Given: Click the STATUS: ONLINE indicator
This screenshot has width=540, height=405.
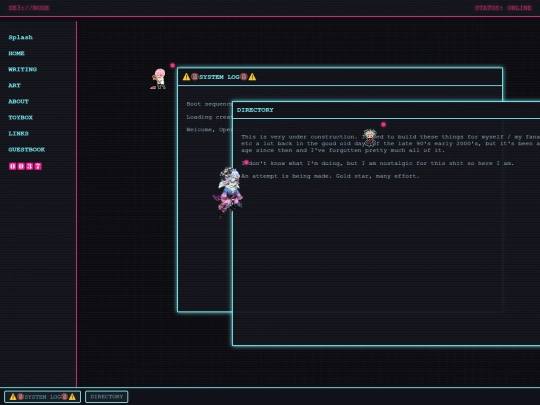Looking at the screenshot, I should pos(503,8).
